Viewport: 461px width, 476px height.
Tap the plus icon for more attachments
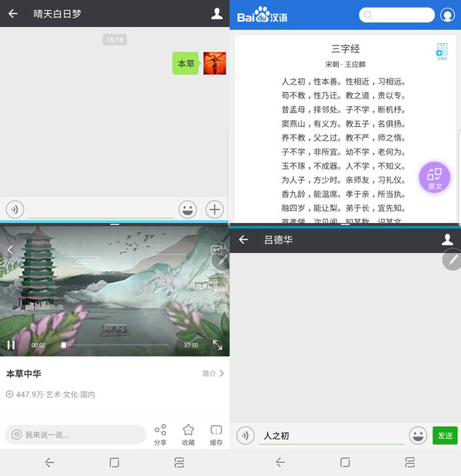(214, 209)
